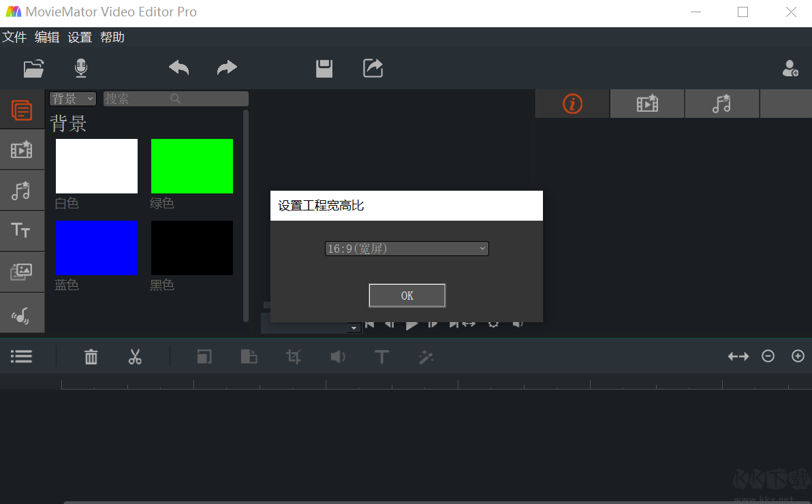Click the scissors split icon
Viewport: 812px width, 504px height.
pos(135,356)
